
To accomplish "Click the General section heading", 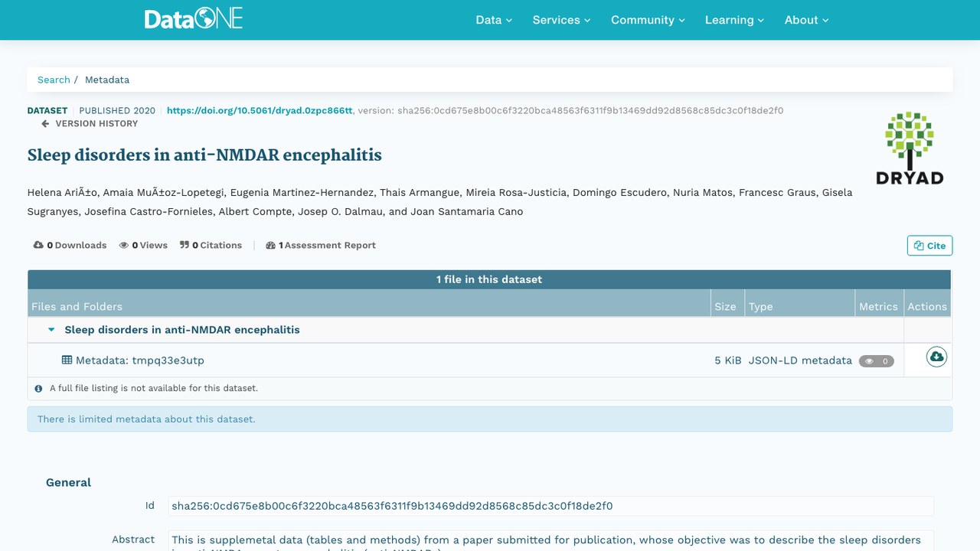I will click(x=68, y=482).
